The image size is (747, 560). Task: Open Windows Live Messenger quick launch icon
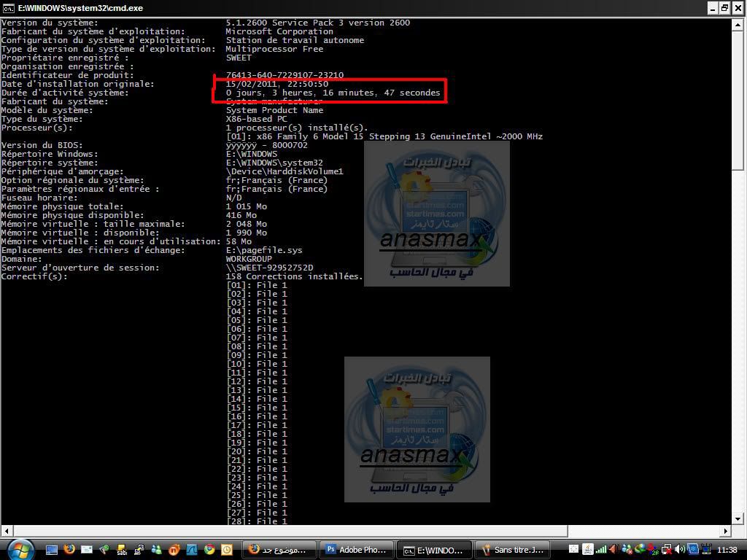(x=157, y=549)
